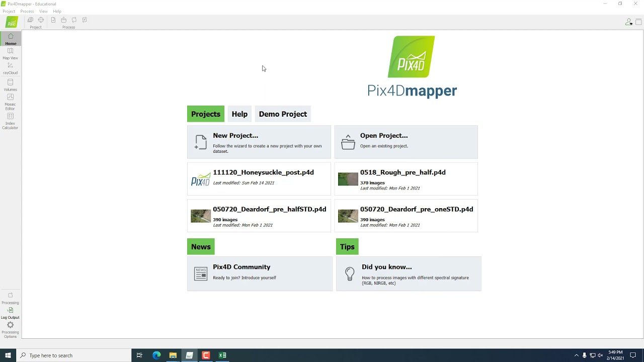
Task: Click the Pix4D logo in the toolbar
Action: coord(12,22)
